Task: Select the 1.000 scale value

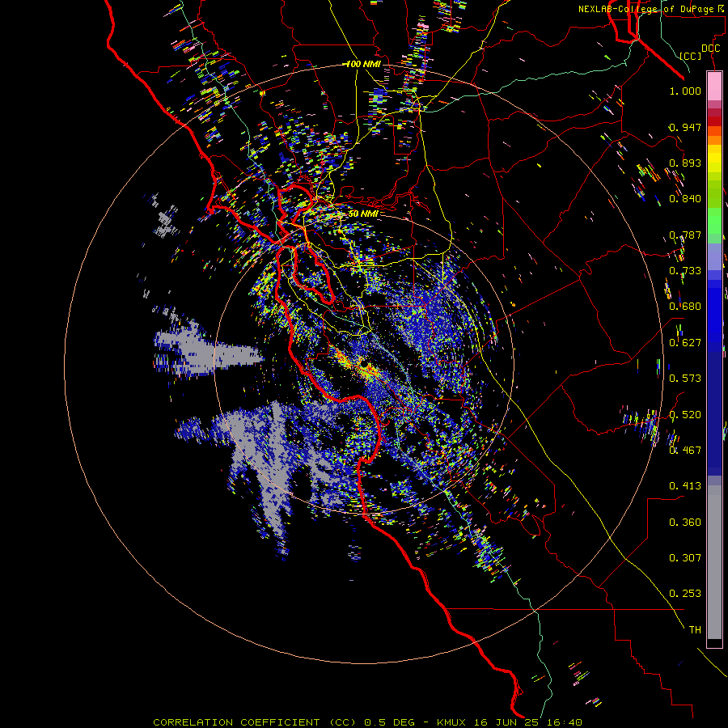Action: [x=685, y=91]
